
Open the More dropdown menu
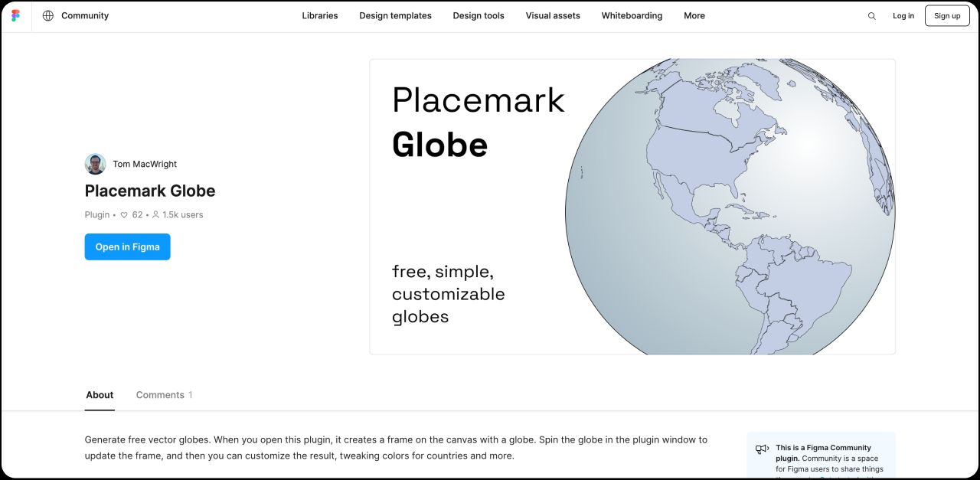[694, 15]
